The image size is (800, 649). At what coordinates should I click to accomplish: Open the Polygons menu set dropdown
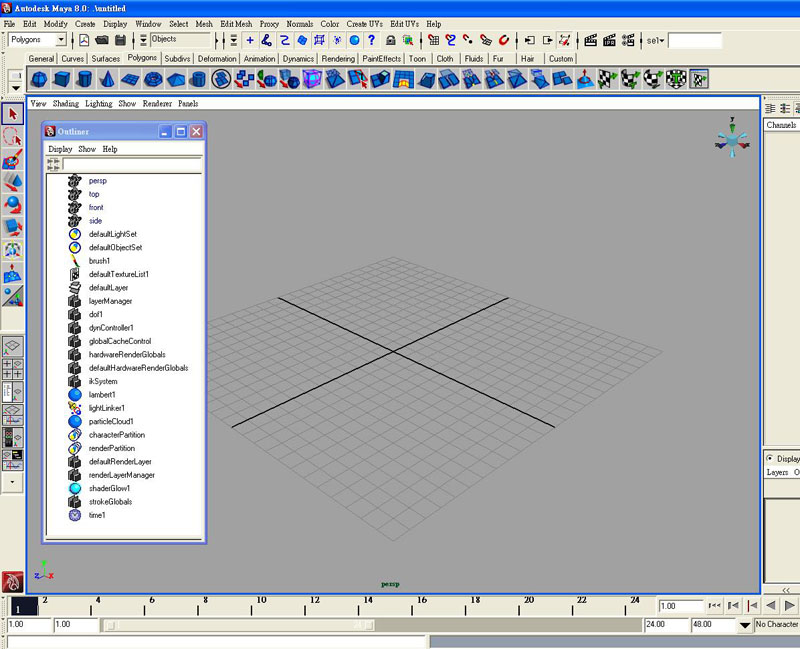pyautogui.click(x=61, y=39)
